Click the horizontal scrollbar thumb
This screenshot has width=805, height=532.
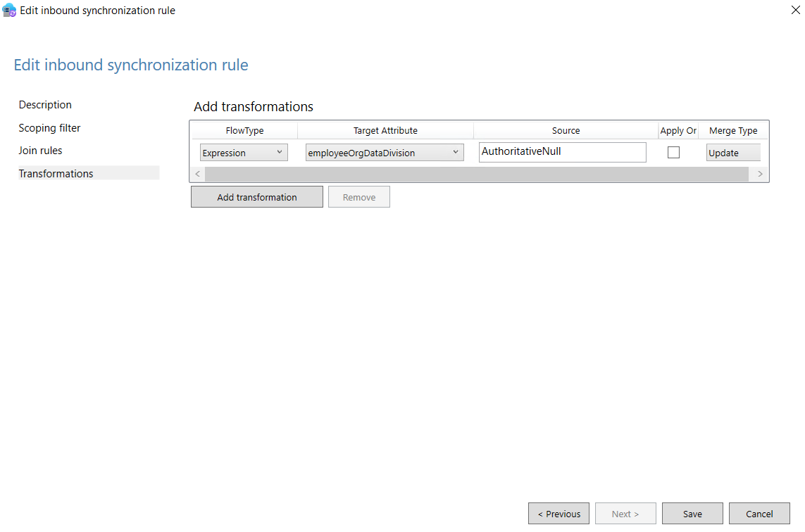[x=476, y=174]
